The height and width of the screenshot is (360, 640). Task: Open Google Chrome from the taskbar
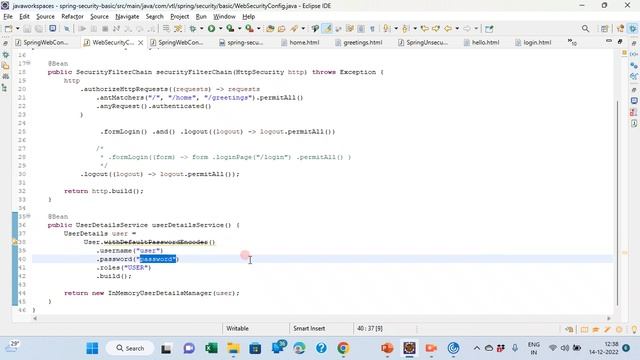pyautogui.click(x=343, y=348)
